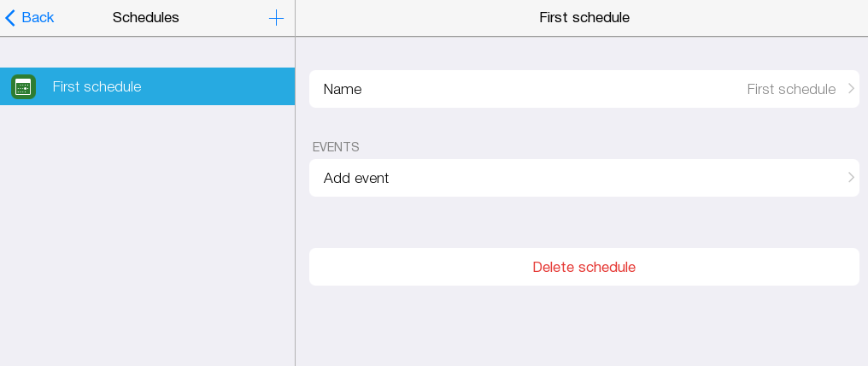
Task: Click blank area below Delete schedule button
Action: pos(584,329)
